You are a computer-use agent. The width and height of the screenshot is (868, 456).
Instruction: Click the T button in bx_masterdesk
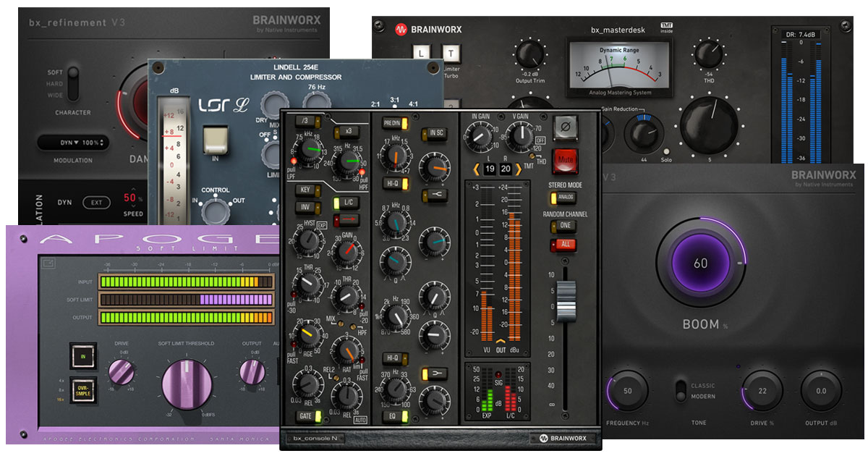(x=451, y=53)
